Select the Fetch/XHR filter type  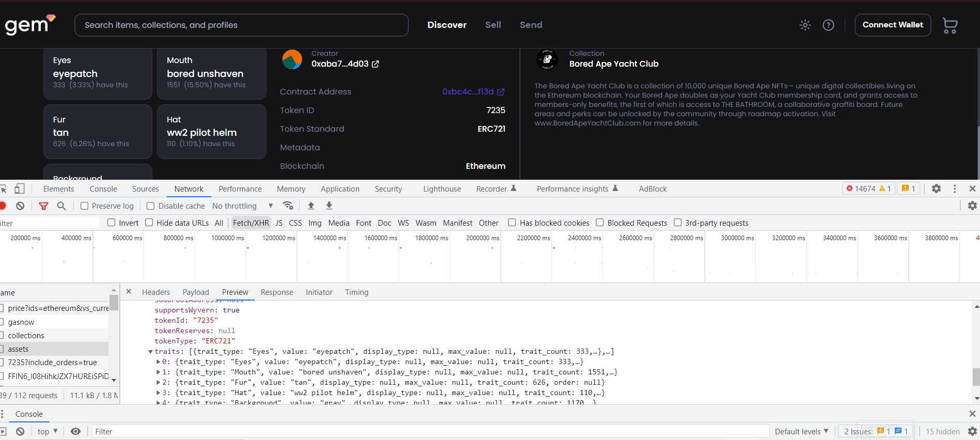point(251,223)
